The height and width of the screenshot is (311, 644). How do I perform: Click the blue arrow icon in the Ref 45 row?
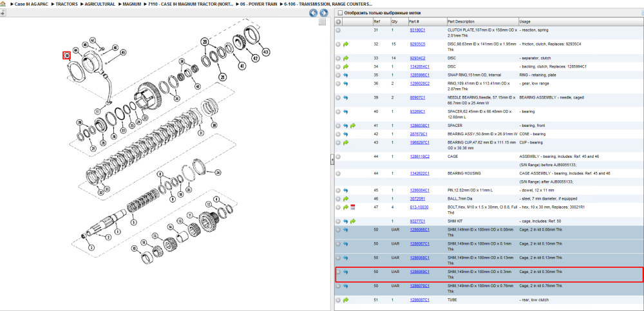pos(346,191)
